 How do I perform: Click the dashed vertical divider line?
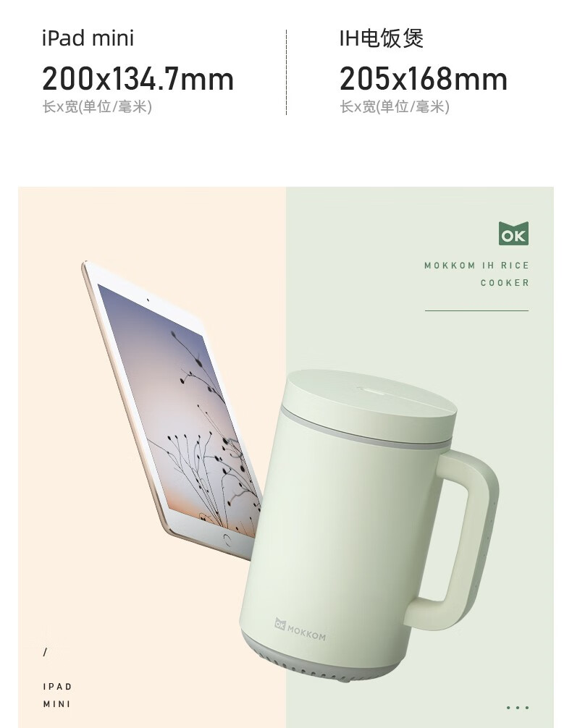tap(286, 72)
